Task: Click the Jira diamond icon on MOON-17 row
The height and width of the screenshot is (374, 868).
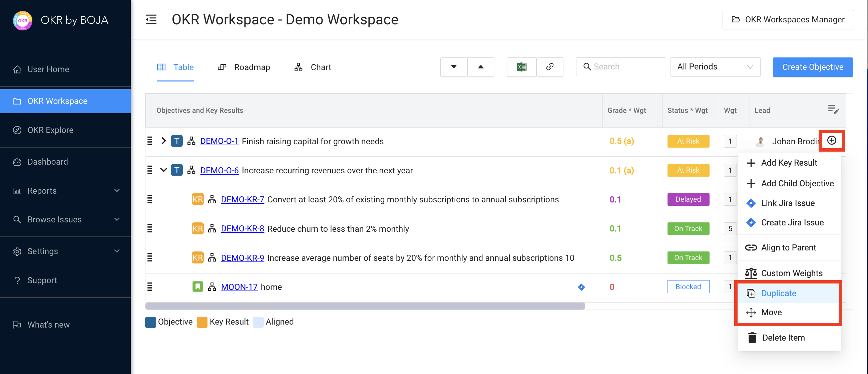Action: coord(581,287)
